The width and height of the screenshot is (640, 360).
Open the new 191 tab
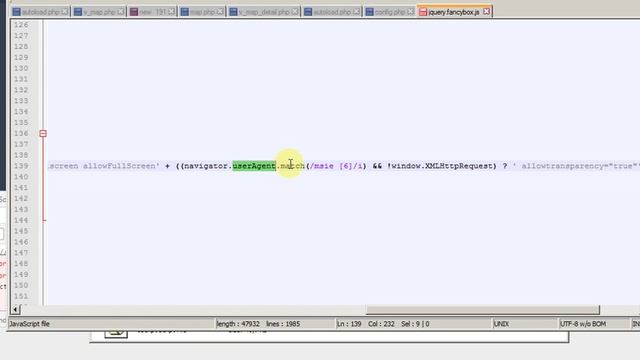pos(152,12)
